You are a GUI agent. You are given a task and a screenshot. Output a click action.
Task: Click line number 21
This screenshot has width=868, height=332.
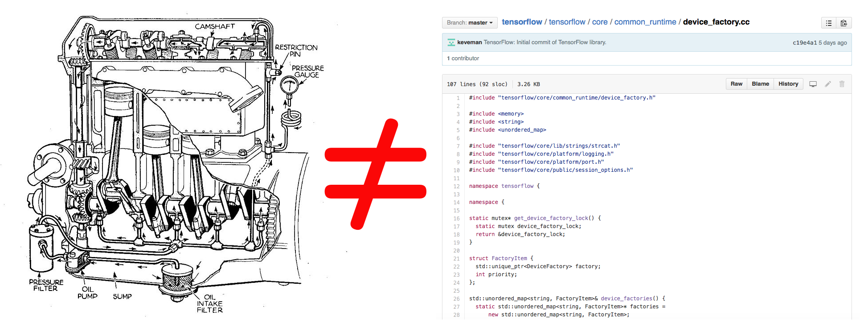pos(456,259)
